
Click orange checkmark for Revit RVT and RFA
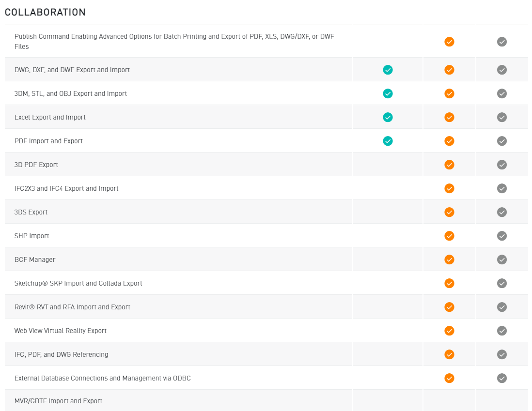click(449, 307)
